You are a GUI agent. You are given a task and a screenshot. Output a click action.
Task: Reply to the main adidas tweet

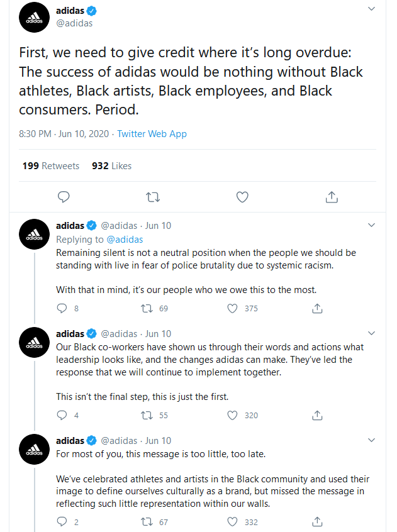(x=64, y=197)
